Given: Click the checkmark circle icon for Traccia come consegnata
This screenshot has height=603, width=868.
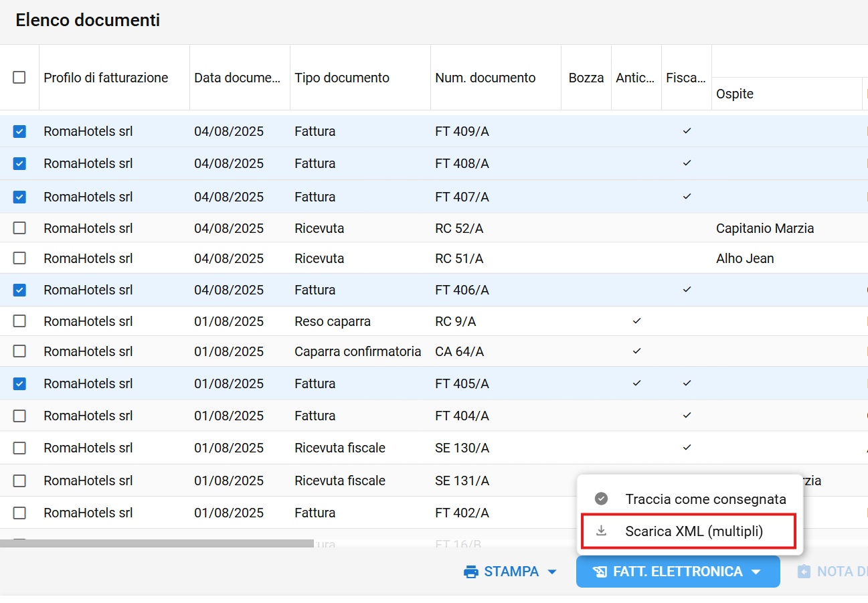Looking at the screenshot, I should click(602, 499).
